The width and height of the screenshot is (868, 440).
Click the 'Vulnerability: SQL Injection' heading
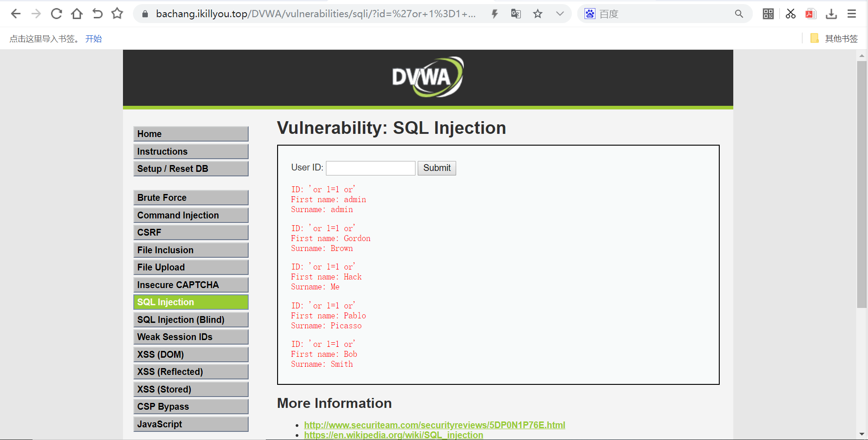pos(392,128)
